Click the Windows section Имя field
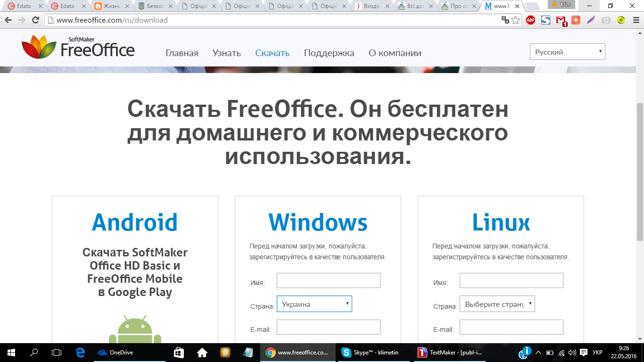644x362 pixels. pyautogui.click(x=328, y=280)
